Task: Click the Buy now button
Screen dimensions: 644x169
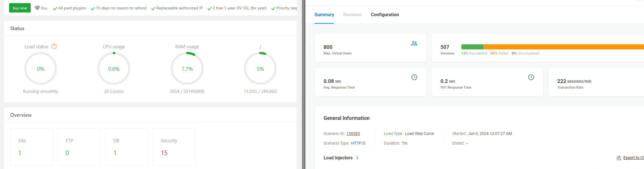Action: coord(20,8)
